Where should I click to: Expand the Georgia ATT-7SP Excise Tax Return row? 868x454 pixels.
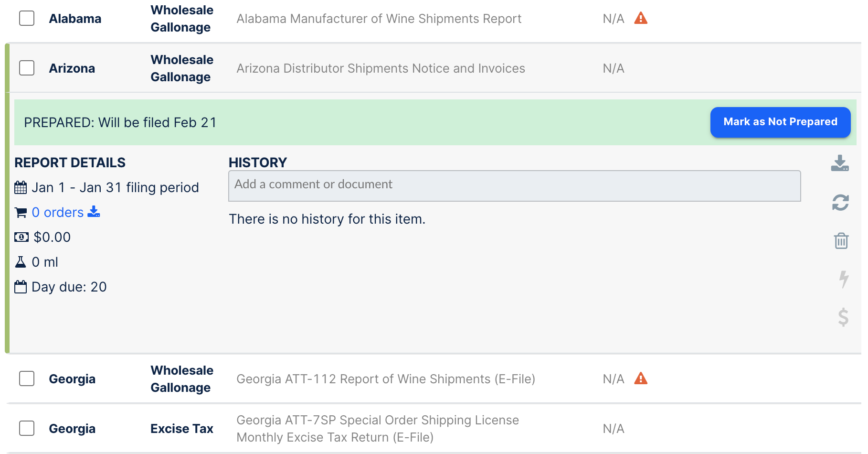tap(377, 429)
